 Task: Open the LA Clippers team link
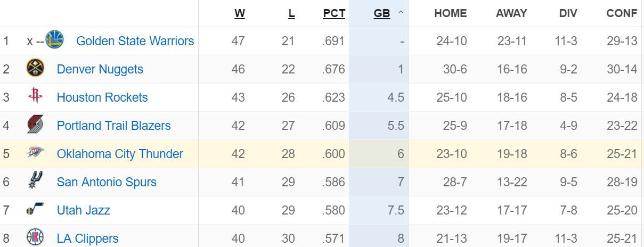click(87, 238)
